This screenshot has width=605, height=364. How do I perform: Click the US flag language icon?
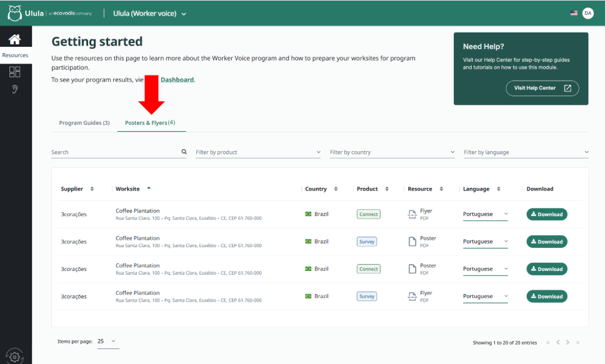[x=574, y=13]
